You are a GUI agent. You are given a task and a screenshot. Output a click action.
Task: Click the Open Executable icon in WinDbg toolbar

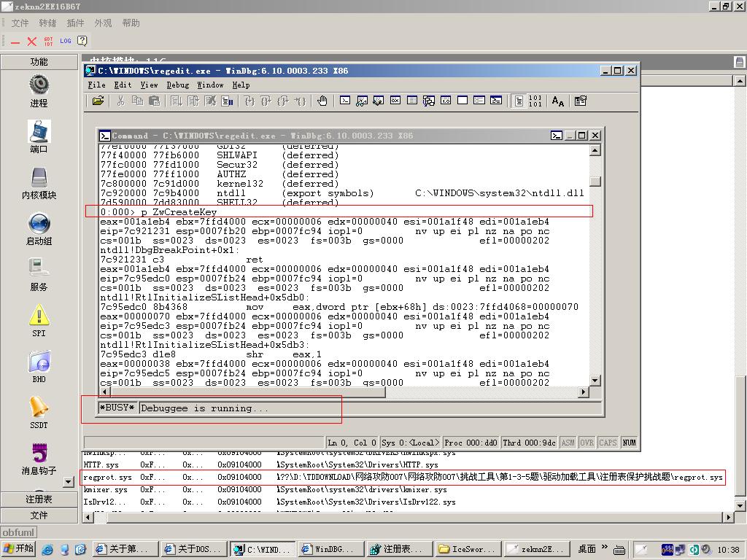pyautogui.click(x=98, y=101)
